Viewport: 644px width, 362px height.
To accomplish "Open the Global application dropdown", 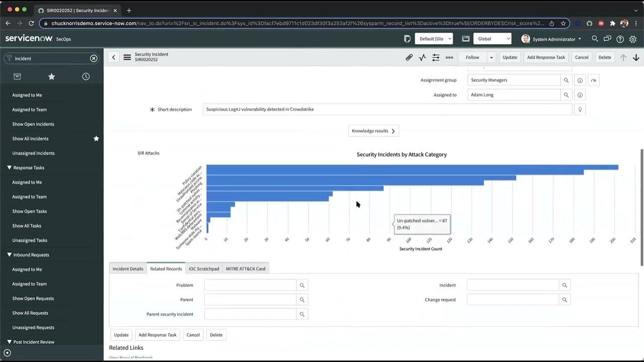I will [x=493, y=39].
